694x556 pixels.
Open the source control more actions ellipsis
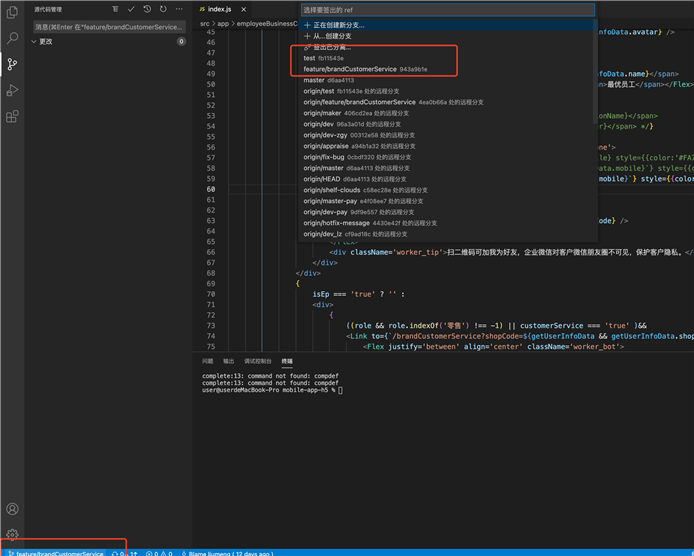click(x=179, y=9)
